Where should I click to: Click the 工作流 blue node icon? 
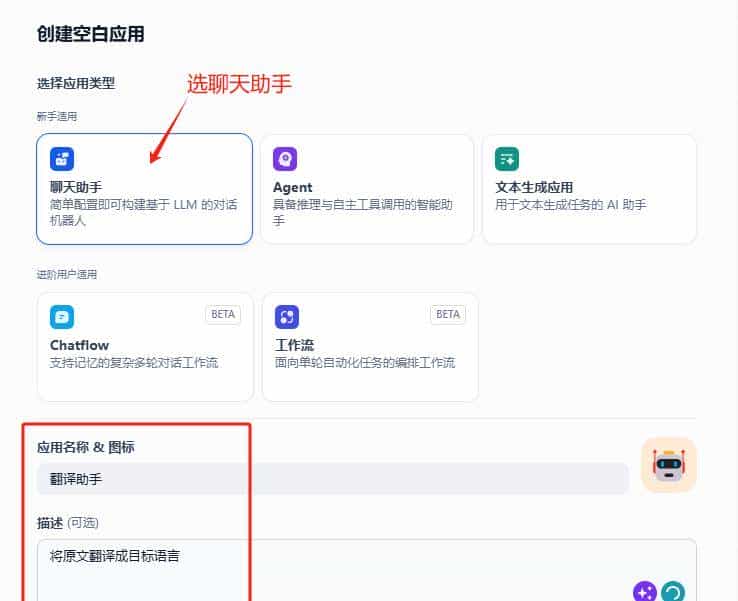[x=287, y=317]
